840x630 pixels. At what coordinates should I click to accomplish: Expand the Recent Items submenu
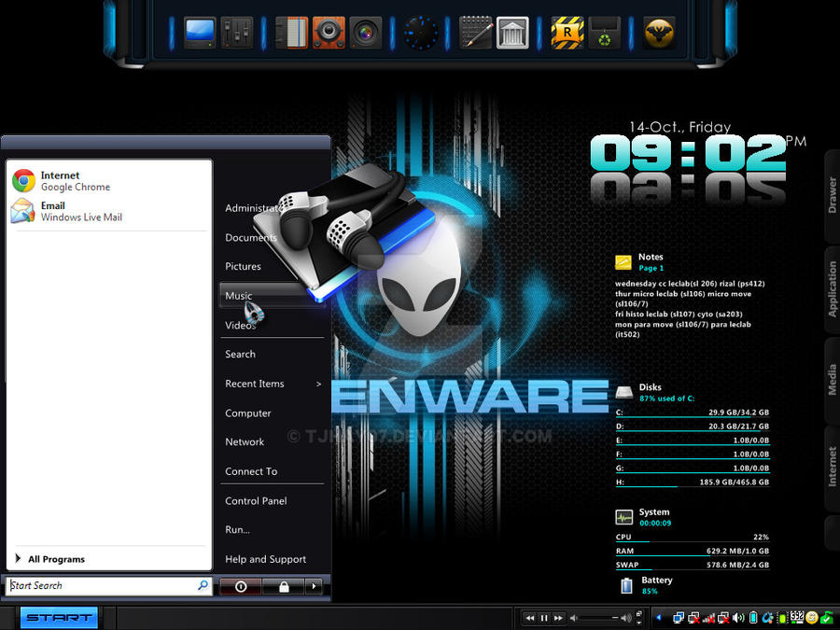(271, 384)
